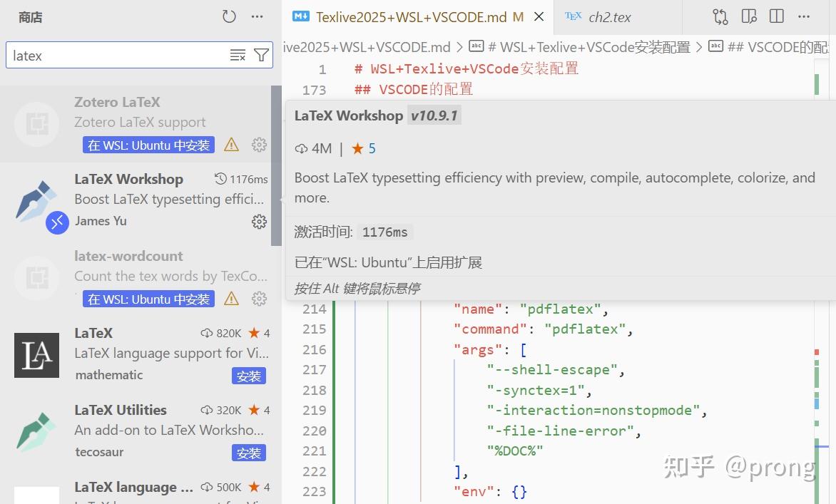Refresh the extensions list

pos(228,15)
